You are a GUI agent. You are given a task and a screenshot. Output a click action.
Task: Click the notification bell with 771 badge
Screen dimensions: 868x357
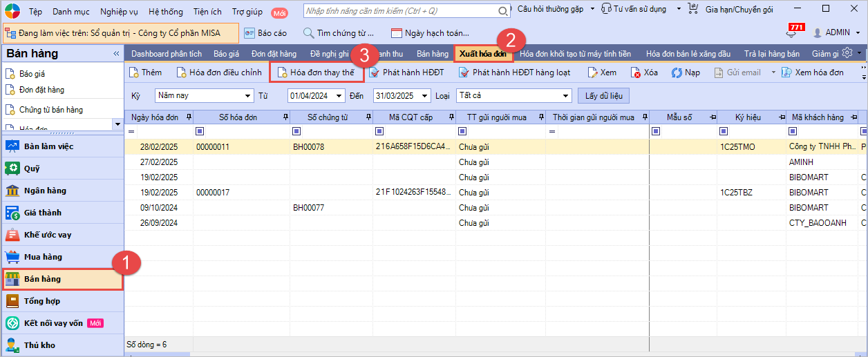792,33
